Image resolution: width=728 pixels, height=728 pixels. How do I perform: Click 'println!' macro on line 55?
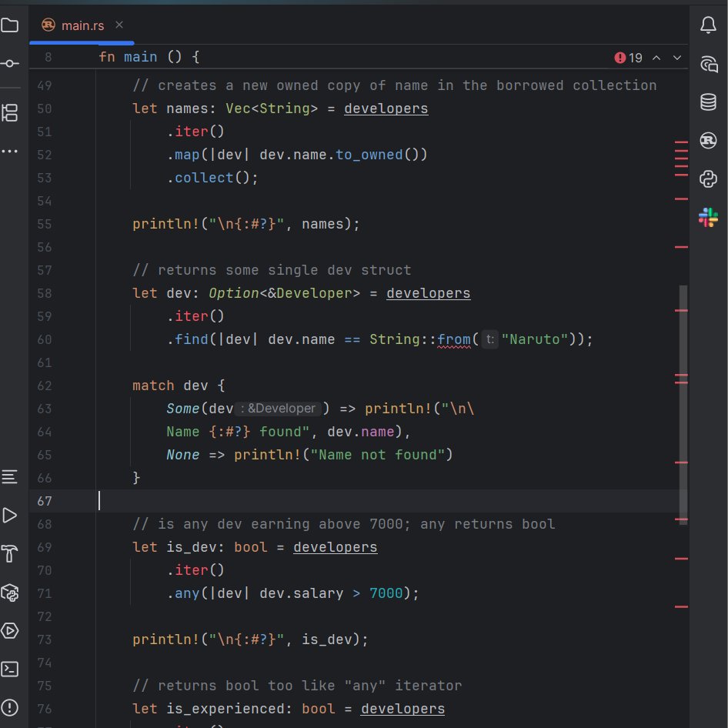click(x=166, y=224)
